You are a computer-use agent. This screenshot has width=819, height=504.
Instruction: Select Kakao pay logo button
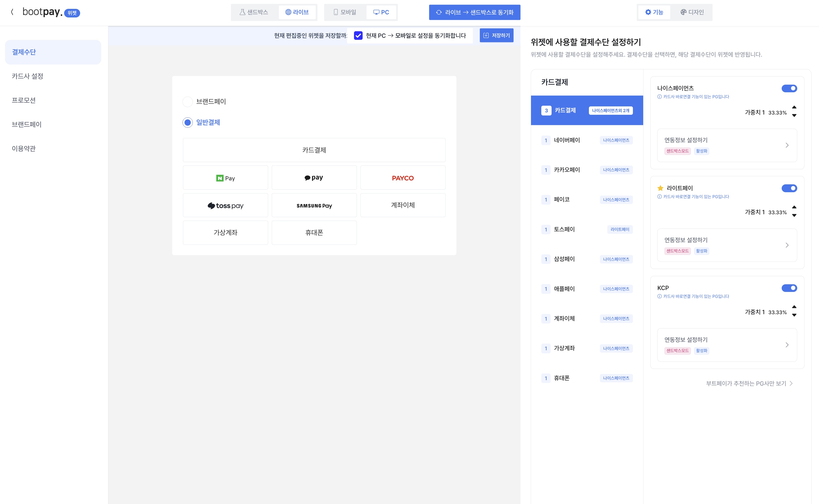[314, 178]
